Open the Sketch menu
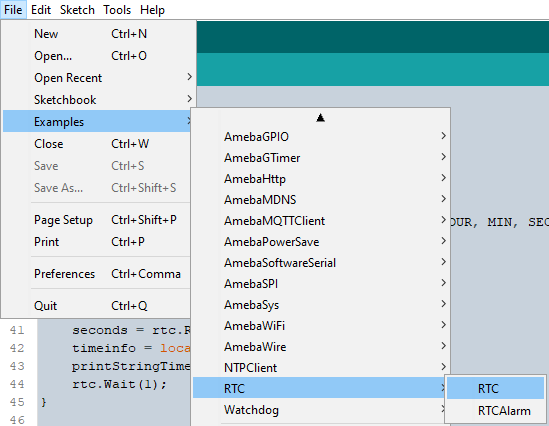Screen dimensions: 549x426 [77, 9]
